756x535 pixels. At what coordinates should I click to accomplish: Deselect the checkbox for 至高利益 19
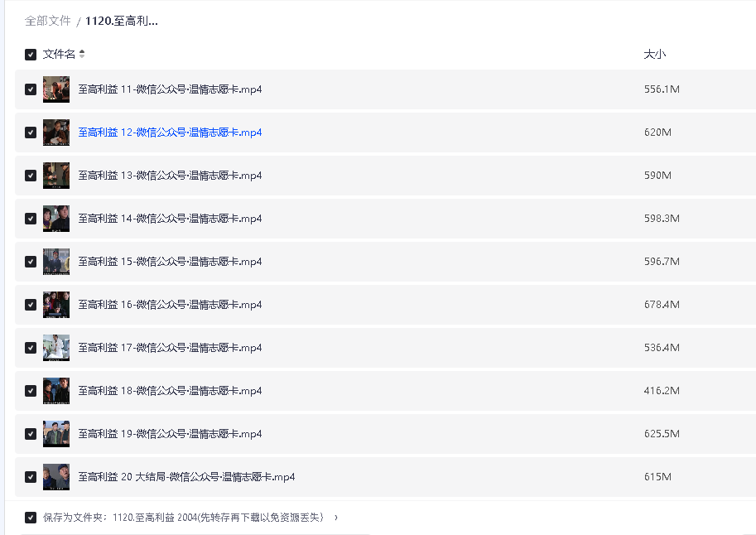(30, 433)
